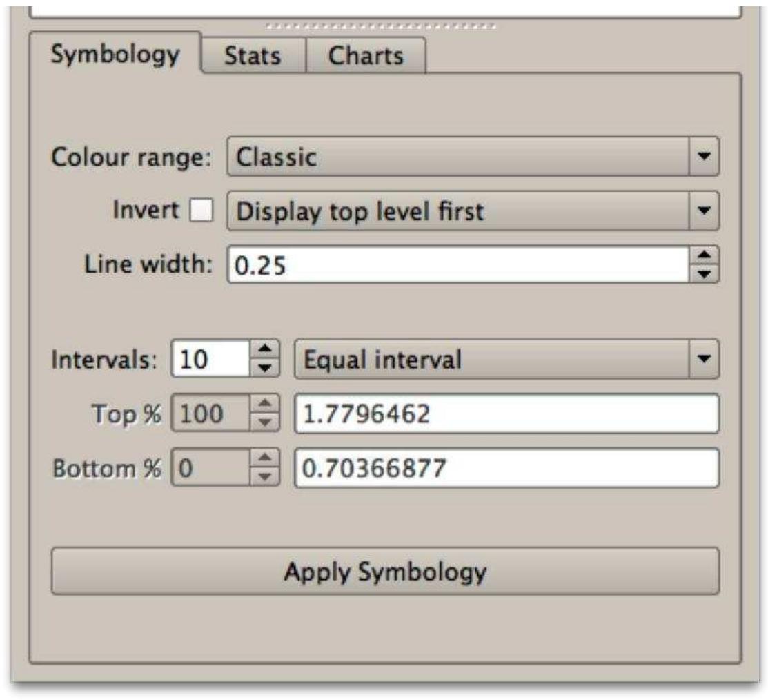Click the panel splitter handle above tabs
The width and height of the screenshot is (768, 700).
382,26
